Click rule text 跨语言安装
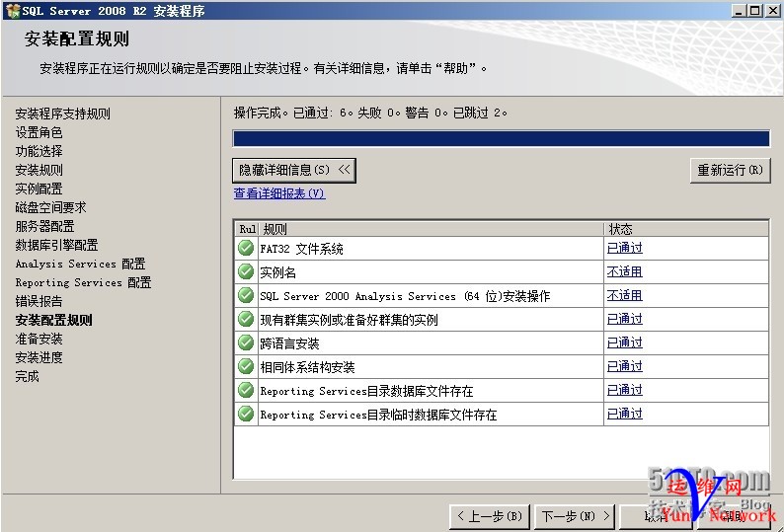This screenshot has height=532, width=784. 289,343
